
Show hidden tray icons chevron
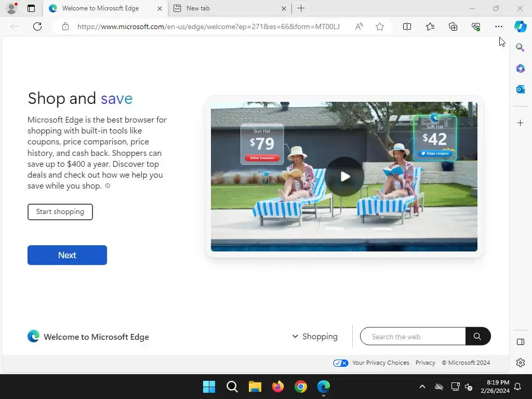click(x=422, y=387)
